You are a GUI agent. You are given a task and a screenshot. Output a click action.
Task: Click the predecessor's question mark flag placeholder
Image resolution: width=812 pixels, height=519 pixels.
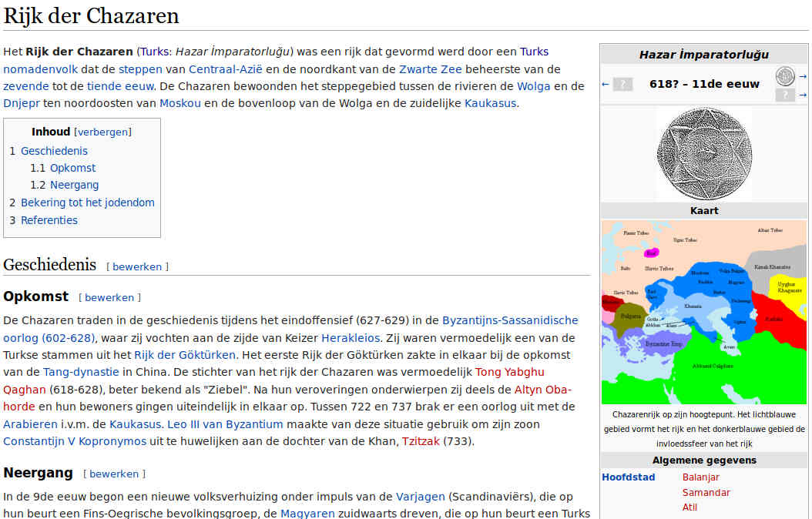tap(622, 84)
